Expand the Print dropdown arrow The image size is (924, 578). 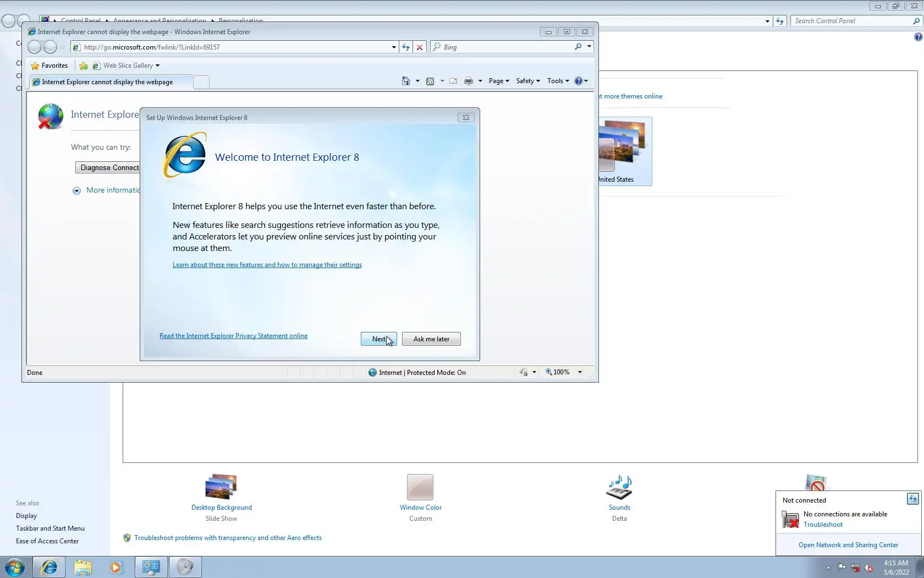[480, 81]
